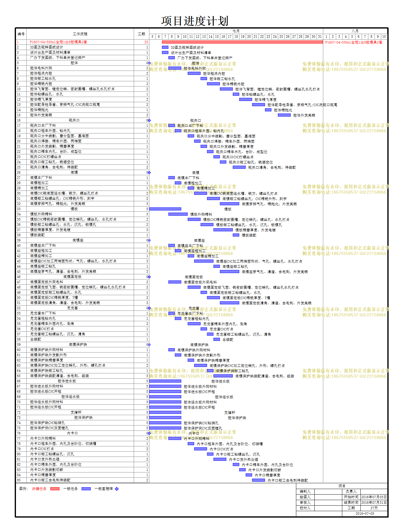Screen dimensions: 403x532
Task: Select the blue legend swatch for 一般任务
Action: tap(86, 489)
